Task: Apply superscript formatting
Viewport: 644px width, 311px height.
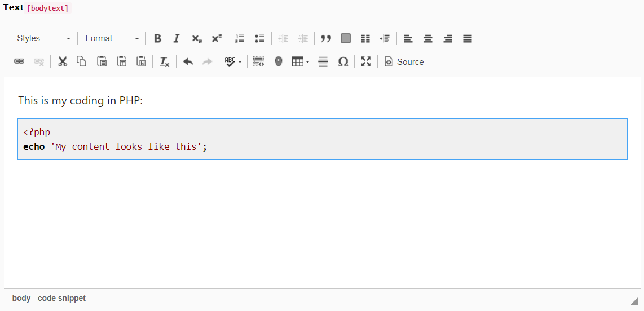Action: point(217,38)
